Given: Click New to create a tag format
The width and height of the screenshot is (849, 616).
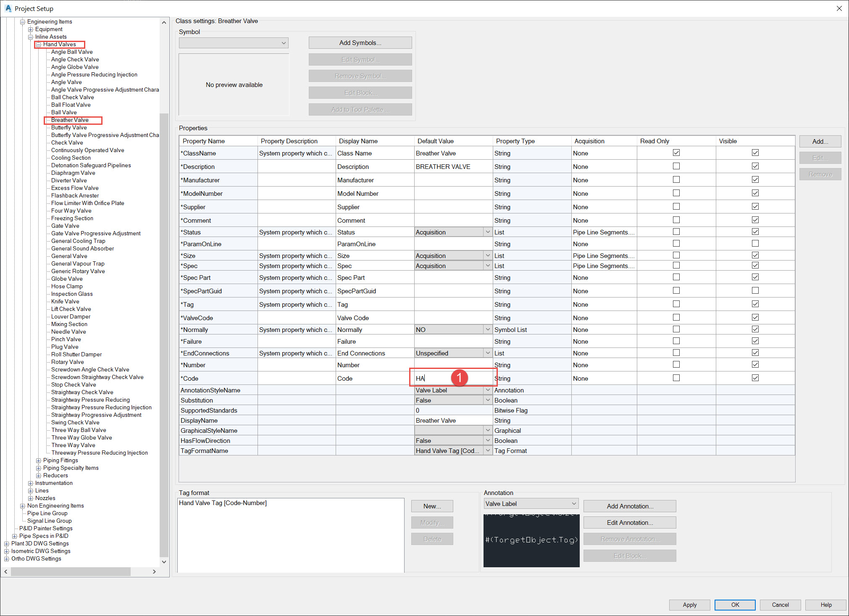Looking at the screenshot, I should coord(432,506).
